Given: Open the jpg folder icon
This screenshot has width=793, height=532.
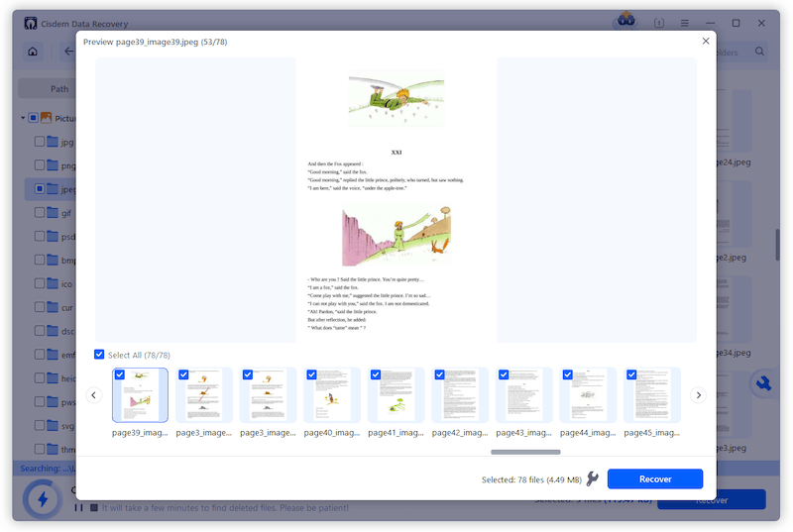Looking at the screenshot, I should [53, 142].
